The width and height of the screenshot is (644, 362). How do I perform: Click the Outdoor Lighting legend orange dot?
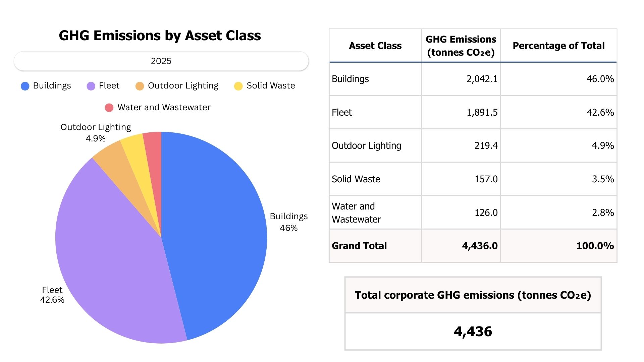click(140, 86)
